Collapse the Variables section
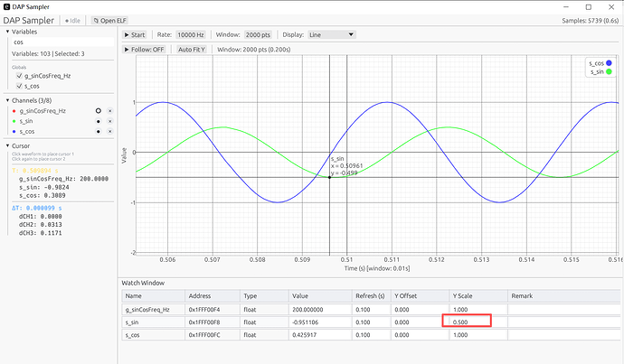Image resolution: width=624 pixels, height=364 pixels. coord(7,32)
